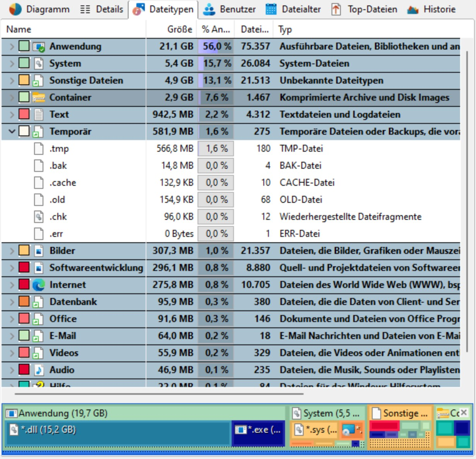Click the Office file icon
Image resolution: width=476 pixels, height=459 pixels.
pyautogui.click(x=39, y=319)
